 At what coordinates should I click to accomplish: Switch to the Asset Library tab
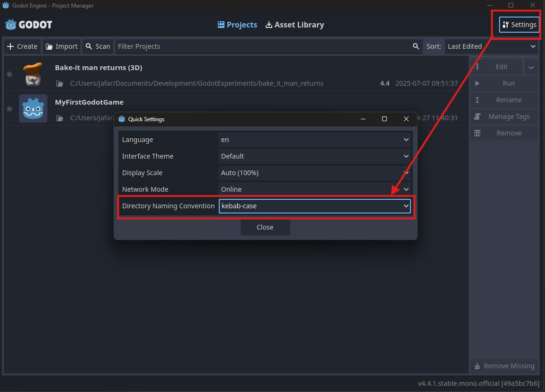(x=295, y=25)
